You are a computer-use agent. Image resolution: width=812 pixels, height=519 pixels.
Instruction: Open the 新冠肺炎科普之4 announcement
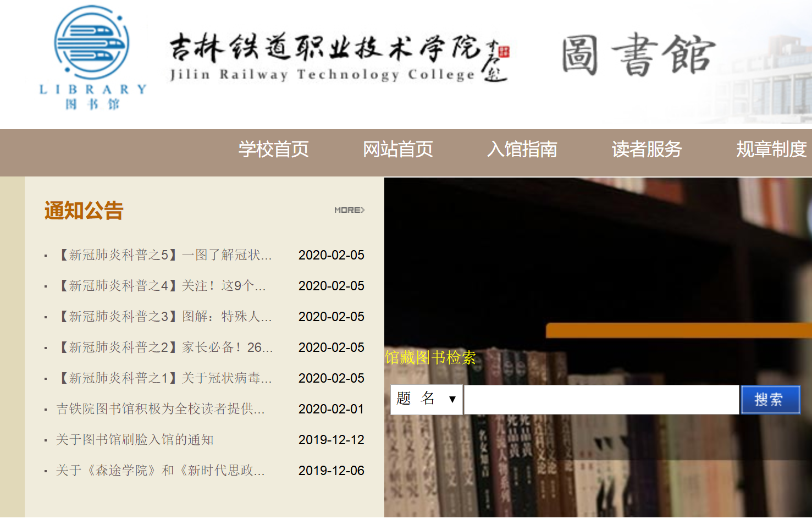click(161, 286)
